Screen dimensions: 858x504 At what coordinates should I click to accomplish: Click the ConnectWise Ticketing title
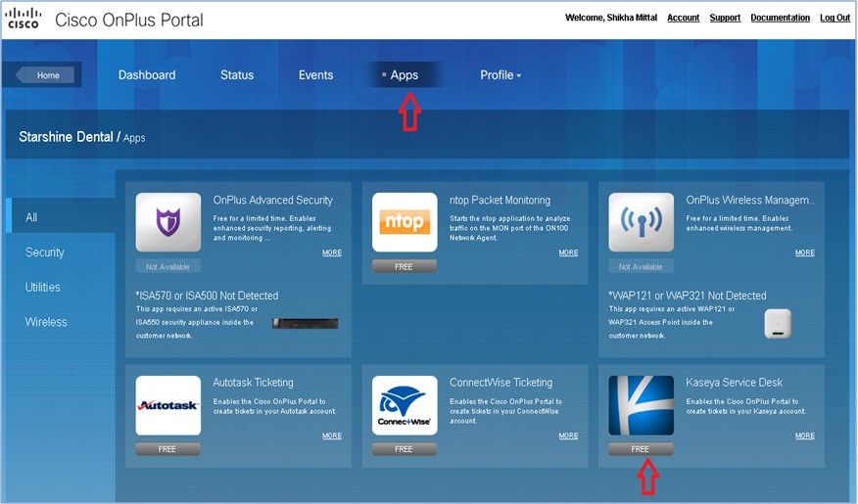500,383
